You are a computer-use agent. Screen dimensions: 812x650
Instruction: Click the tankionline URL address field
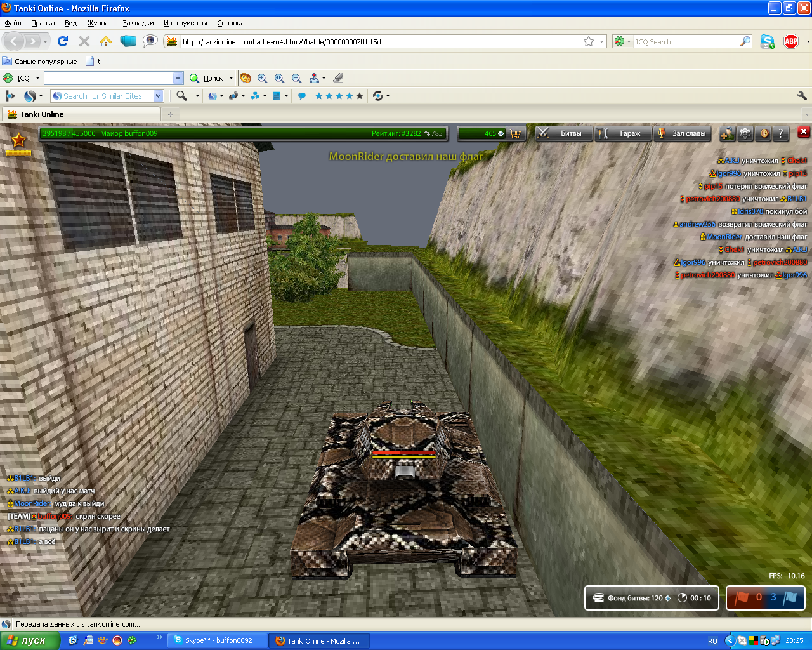pos(381,42)
